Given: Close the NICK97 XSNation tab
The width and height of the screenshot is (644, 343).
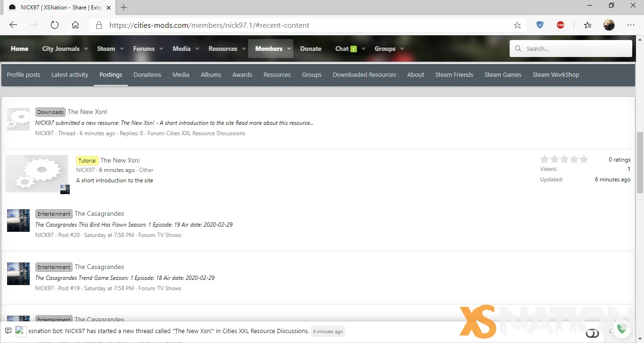Looking at the screenshot, I should (108, 8).
